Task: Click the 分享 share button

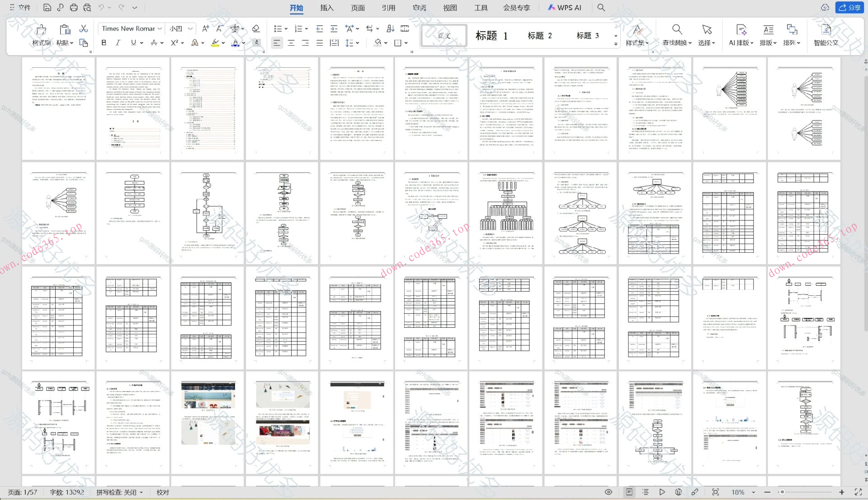Action: click(849, 8)
